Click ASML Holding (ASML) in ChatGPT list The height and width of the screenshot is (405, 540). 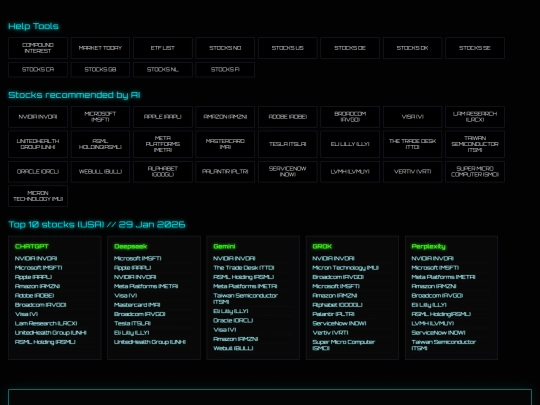tap(45, 342)
